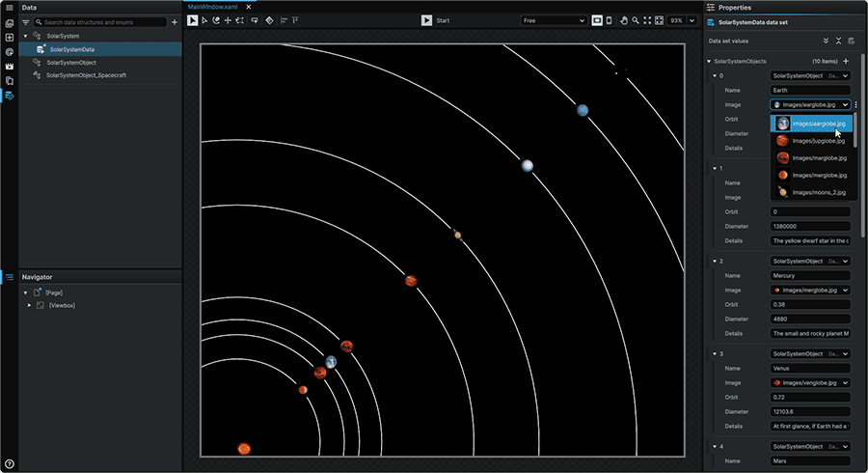Screen dimensions: 868x473
Task: Expand the [Viewbox] node in Navigator
Action: coord(29,306)
